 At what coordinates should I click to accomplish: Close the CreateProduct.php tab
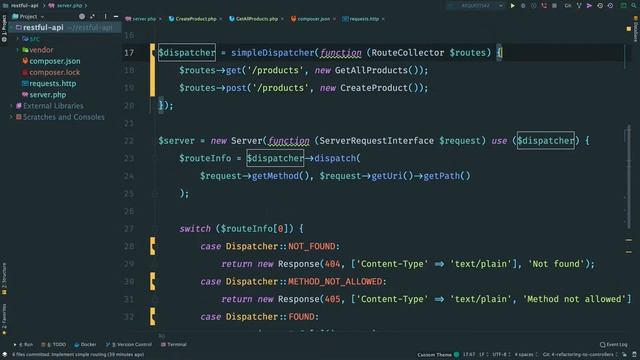[x=221, y=19]
